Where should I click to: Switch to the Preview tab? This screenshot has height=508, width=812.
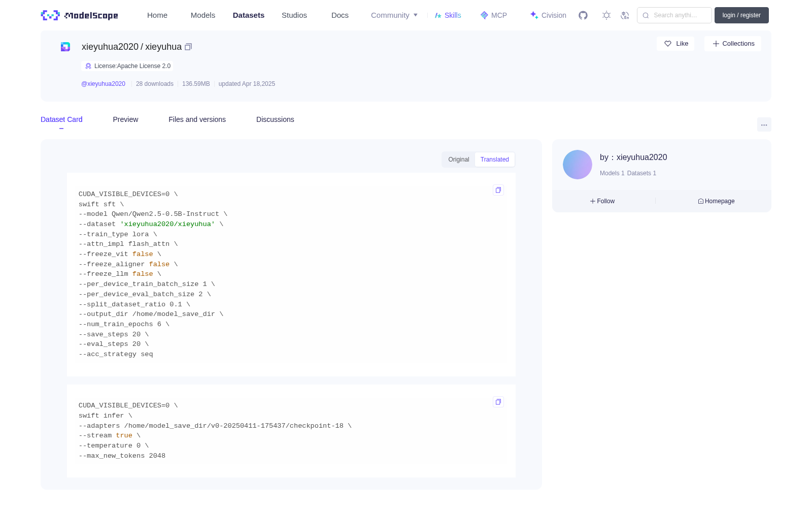point(125,119)
